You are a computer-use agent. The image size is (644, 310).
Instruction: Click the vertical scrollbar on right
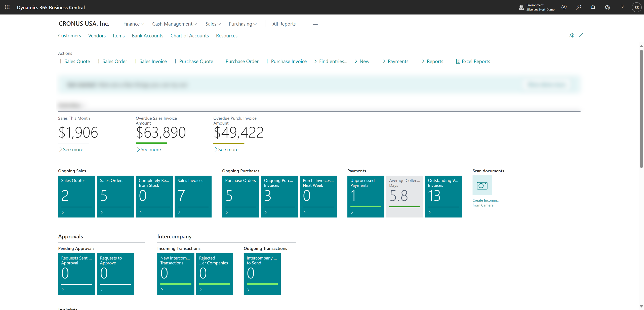(x=641, y=108)
